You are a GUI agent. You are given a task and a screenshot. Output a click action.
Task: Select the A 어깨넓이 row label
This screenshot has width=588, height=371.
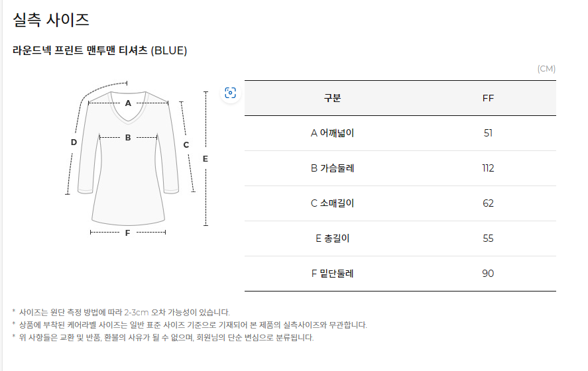click(332, 133)
